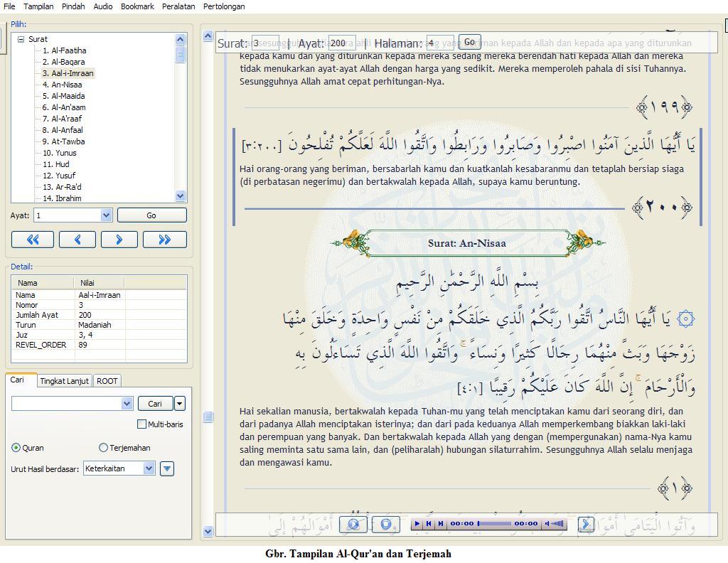The height and width of the screenshot is (563, 728).
Task: Open the File menu
Action: point(9,6)
